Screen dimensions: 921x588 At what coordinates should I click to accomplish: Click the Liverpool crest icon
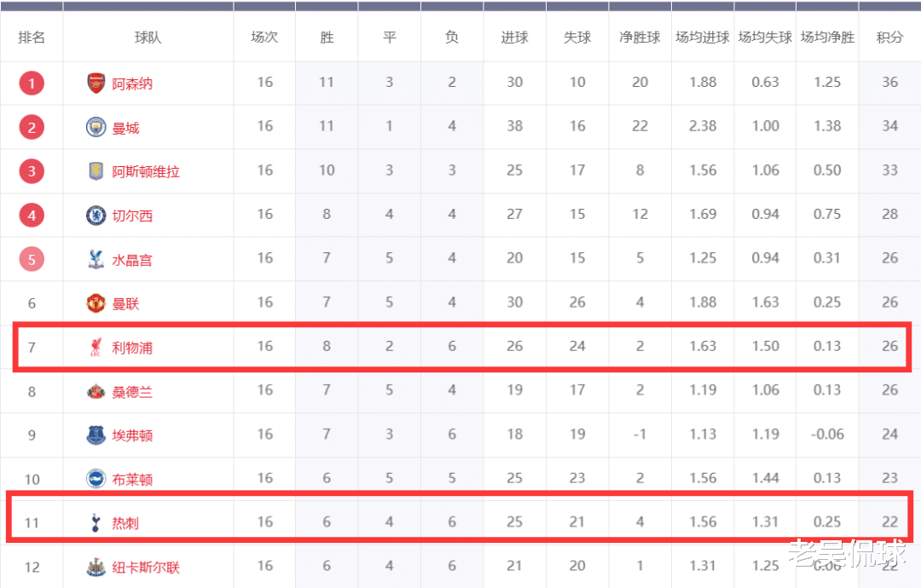click(x=96, y=348)
